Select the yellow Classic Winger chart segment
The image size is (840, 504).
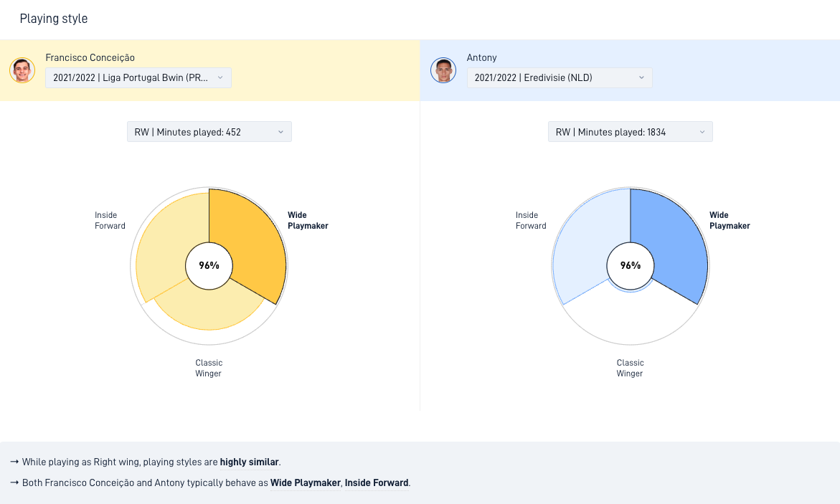[x=209, y=308]
